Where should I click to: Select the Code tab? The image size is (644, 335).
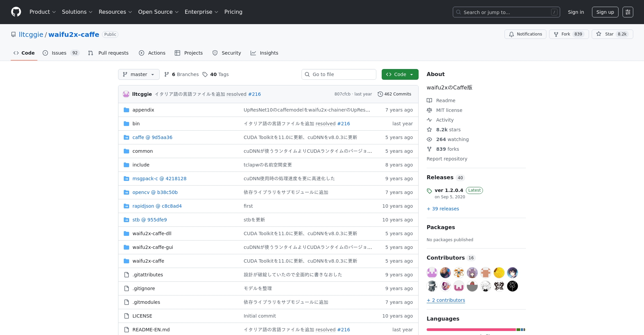[24, 53]
